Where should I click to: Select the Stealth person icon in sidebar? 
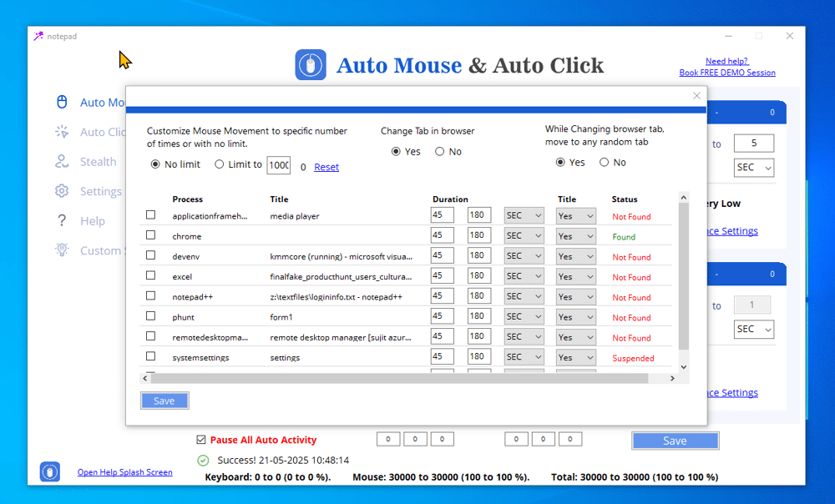[62, 161]
